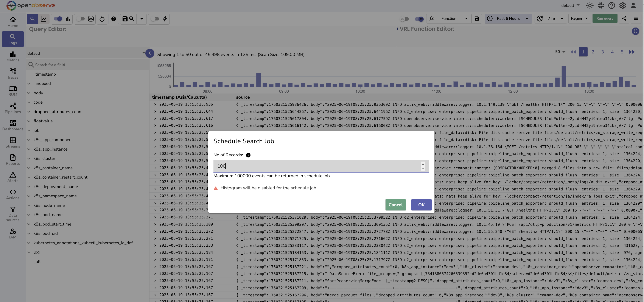
Task: Open Metrics in the sidebar
Action: tap(13, 56)
